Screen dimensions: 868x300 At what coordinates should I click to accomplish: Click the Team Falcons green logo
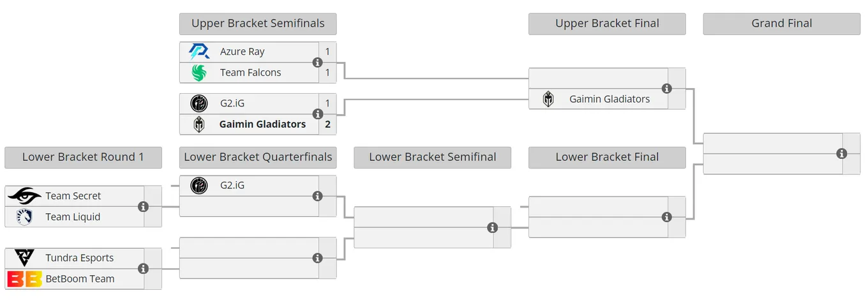[199, 73]
